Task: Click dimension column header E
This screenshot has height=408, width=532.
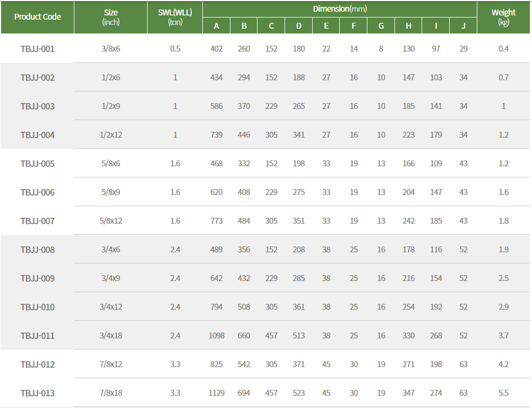Action: (x=326, y=26)
